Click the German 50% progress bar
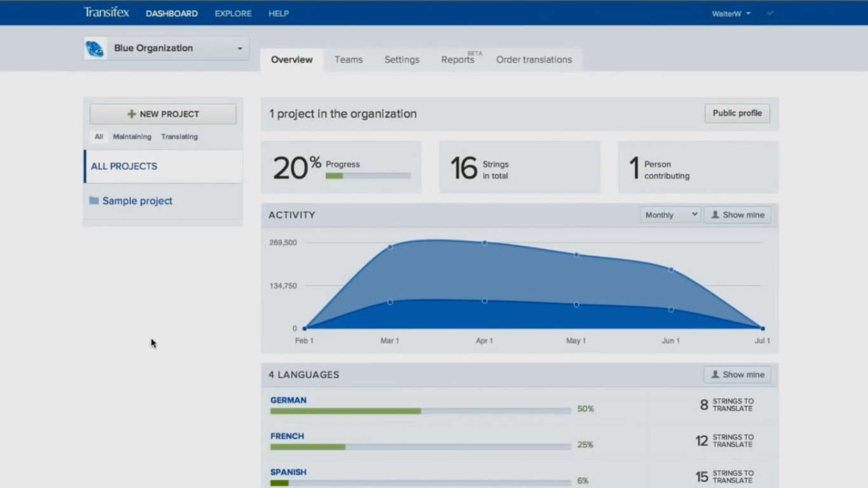 point(420,411)
